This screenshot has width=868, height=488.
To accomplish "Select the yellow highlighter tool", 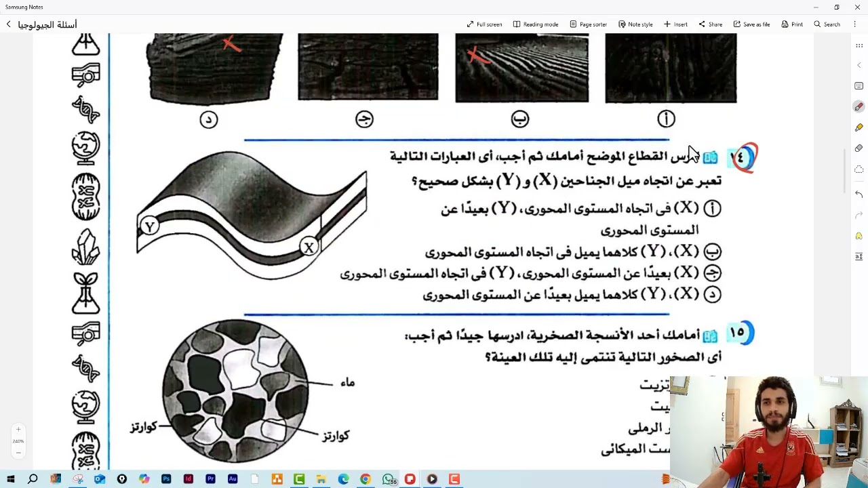I will [859, 127].
